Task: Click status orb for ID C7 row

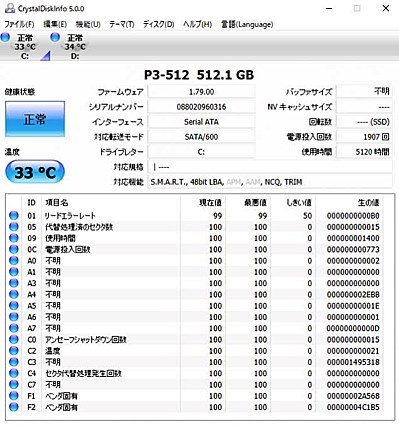Action: click(14, 385)
